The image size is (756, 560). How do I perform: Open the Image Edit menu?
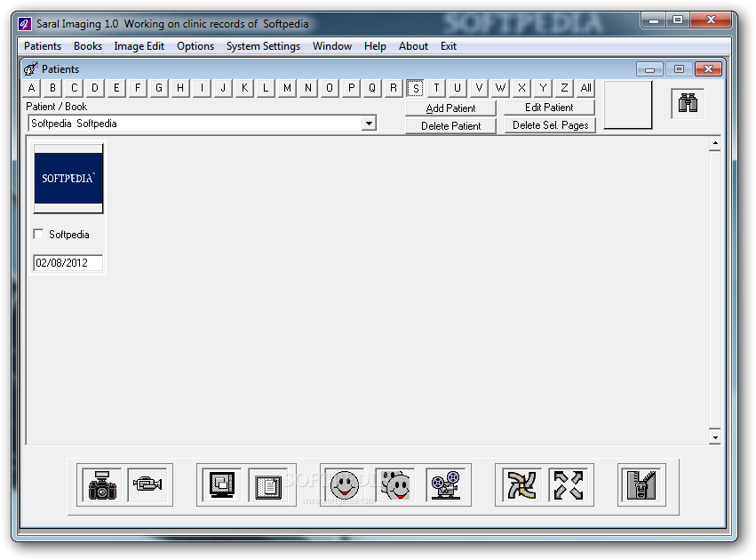coord(139,46)
